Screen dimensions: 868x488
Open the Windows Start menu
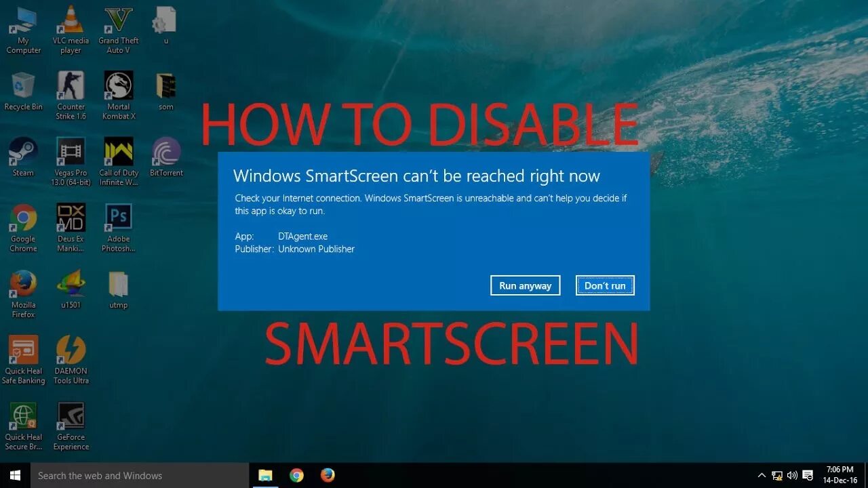15,476
